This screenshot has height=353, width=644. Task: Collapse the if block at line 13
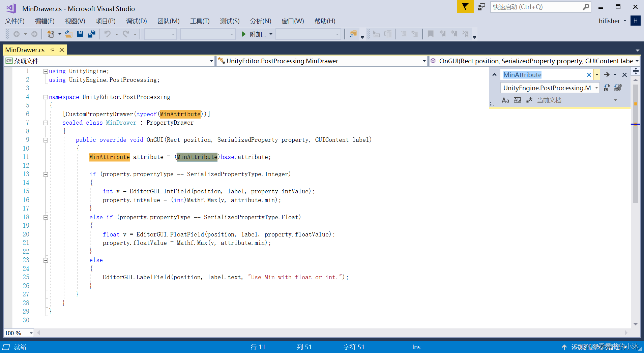coord(46,174)
